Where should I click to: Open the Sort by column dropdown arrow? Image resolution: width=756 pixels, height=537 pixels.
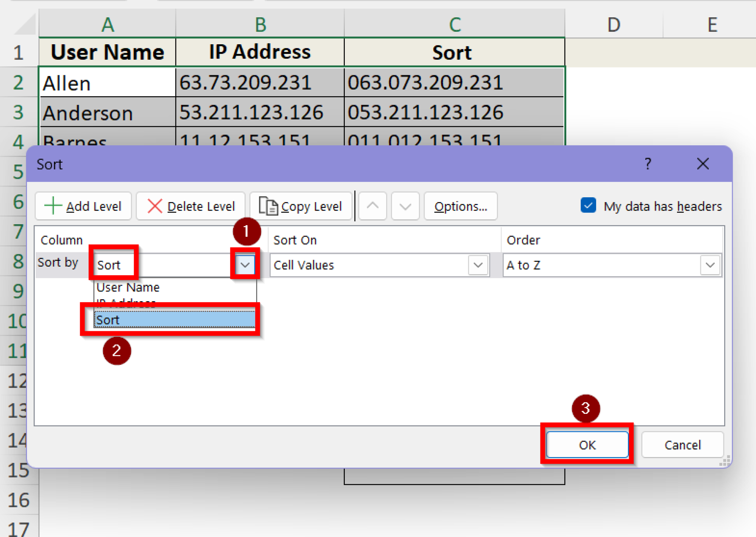pyautogui.click(x=244, y=264)
